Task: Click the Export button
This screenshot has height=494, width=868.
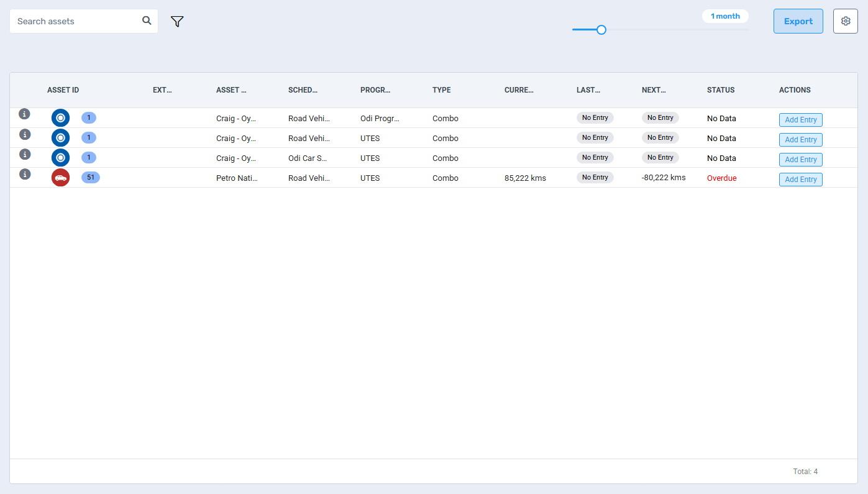Action: (798, 21)
